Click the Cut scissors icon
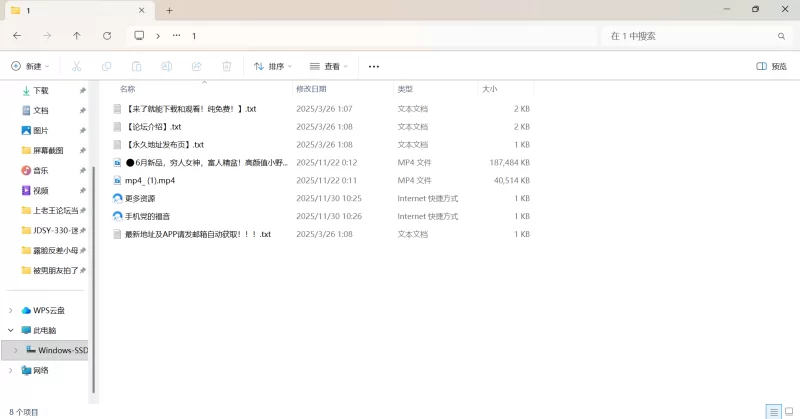This screenshot has height=419, width=800. [76, 66]
